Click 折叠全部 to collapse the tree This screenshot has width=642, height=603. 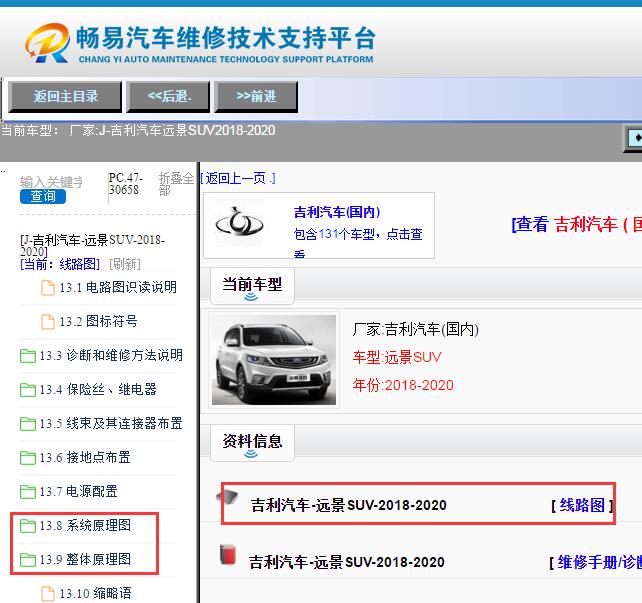pyautogui.click(x=176, y=184)
